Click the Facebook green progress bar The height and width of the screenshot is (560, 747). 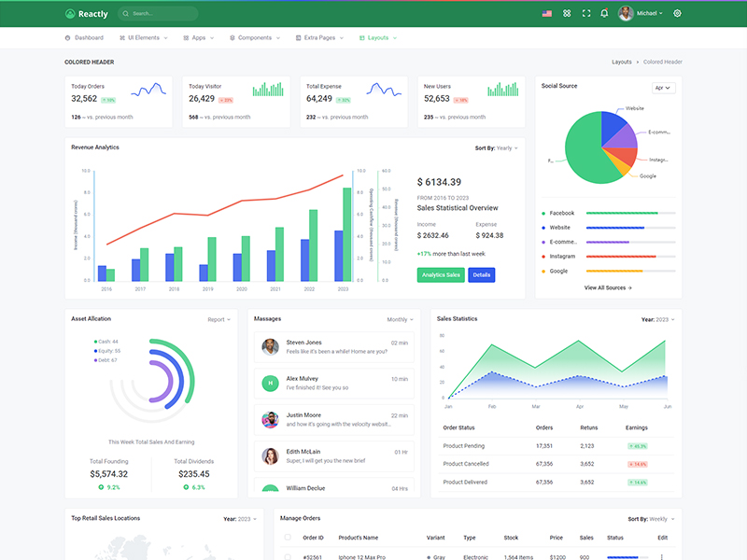tap(622, 214)
